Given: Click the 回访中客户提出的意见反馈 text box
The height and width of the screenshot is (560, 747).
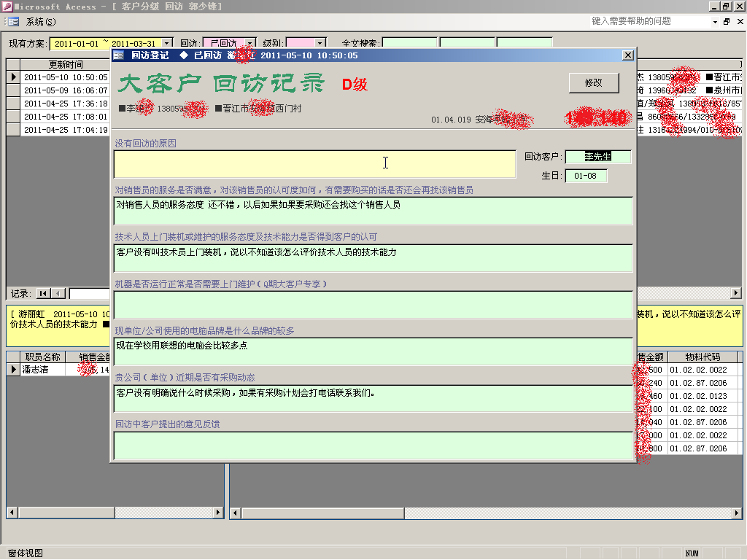Looking at the screenshot, I should [x=373, y=445].
